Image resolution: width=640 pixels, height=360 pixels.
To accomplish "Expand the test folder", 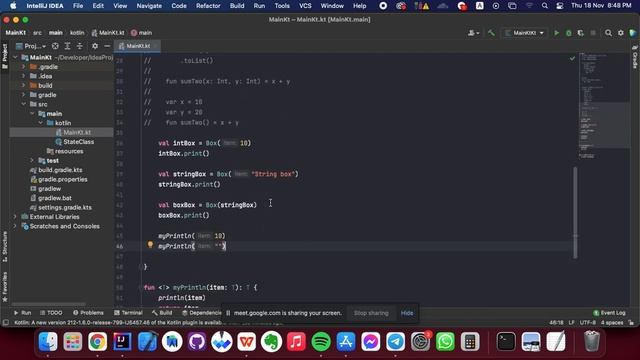I will pyautogui.click(x=32, y=160).
